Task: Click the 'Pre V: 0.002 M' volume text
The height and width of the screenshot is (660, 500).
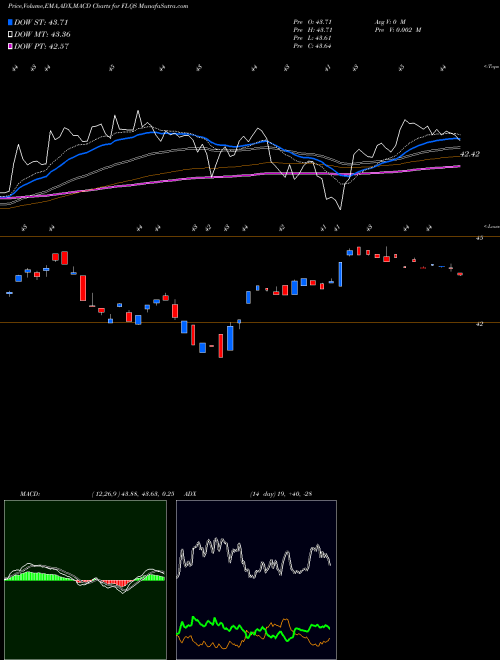Action: tap(397, 30)
